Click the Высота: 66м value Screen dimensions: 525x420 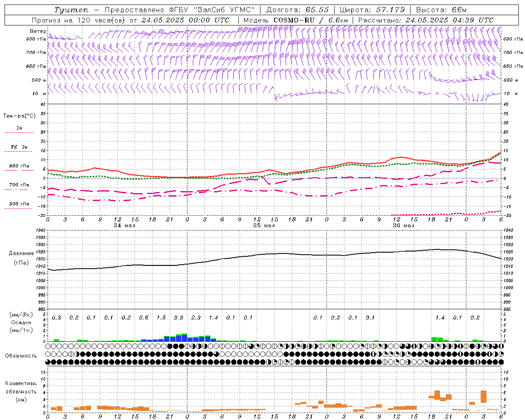(x=441, y=10)
